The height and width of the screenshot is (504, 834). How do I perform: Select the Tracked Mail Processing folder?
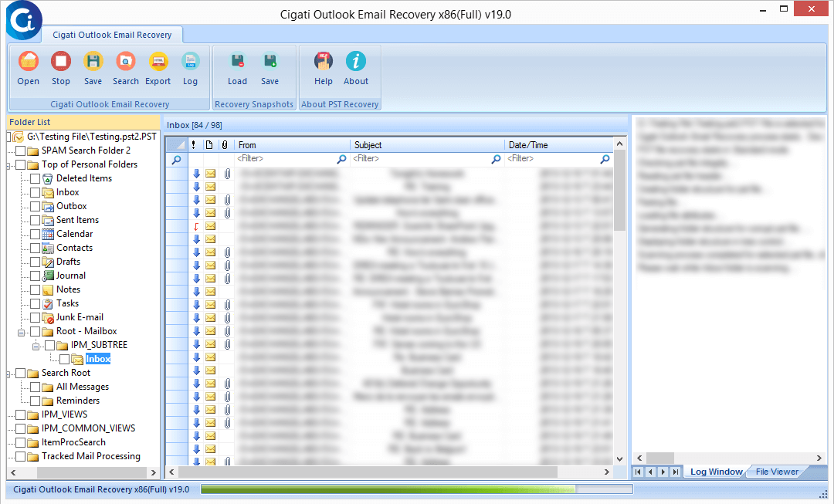coord(91,456)
